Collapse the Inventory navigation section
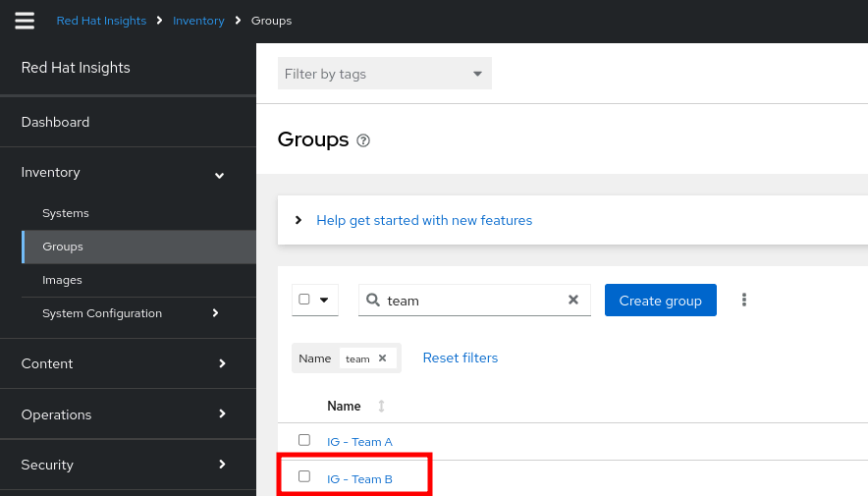 coord(220,175)
